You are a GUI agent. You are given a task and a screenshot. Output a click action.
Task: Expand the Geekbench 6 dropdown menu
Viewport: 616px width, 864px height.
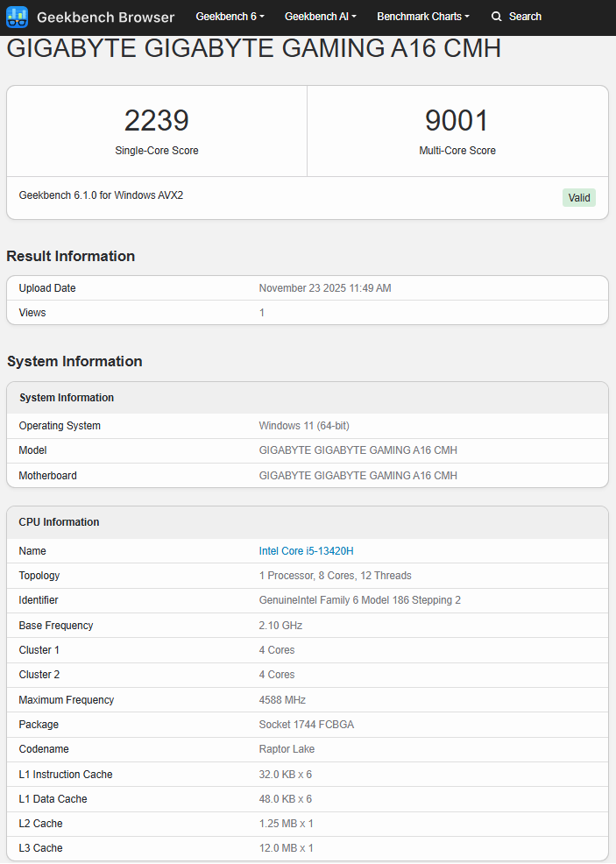(230, 17)
